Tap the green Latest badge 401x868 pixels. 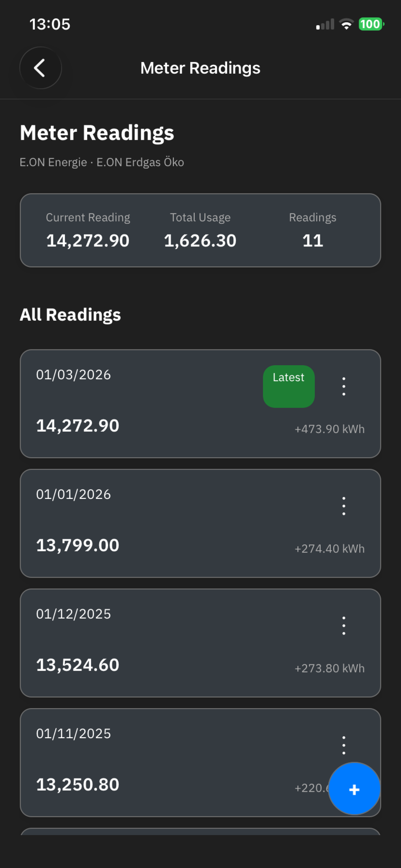pyautogui.click(x=288, y=386)
